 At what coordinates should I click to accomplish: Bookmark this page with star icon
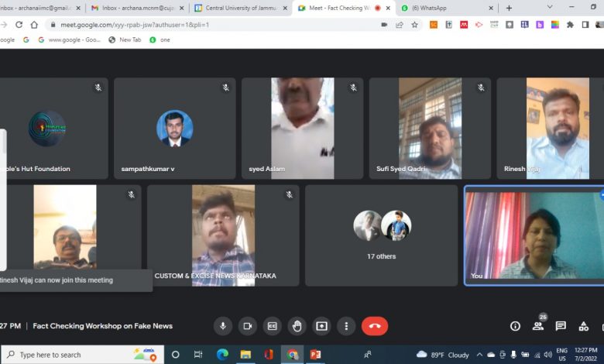(414, 25)
